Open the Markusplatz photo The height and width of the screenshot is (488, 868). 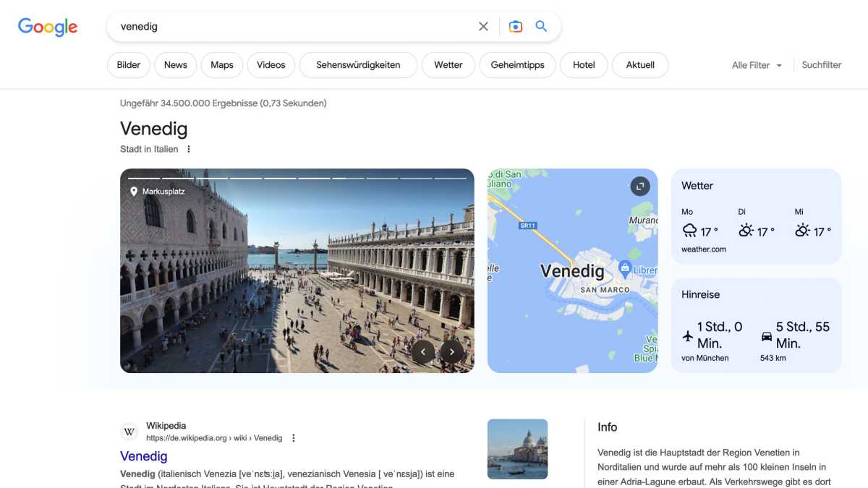click(x=297, y=271)
